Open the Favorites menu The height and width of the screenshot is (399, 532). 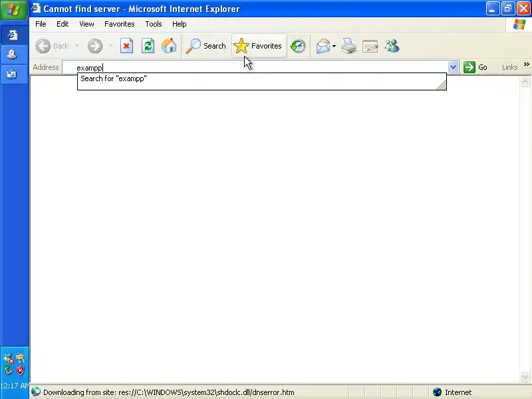pyautogui.click(x=120, y=24)
